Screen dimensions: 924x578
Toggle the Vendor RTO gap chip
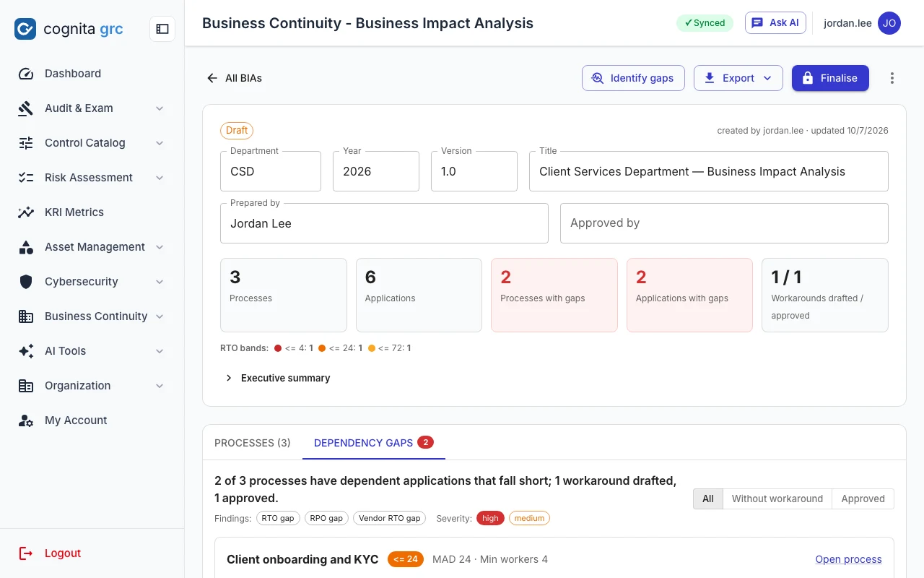390,518
